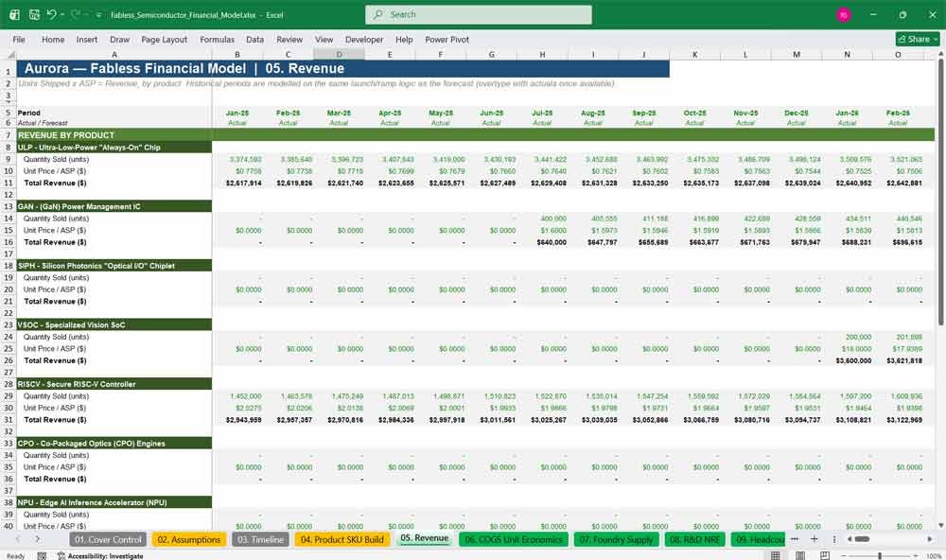Select the Jul-25 period header cell
This screenshot has height=560, width=946.
[542, 113]
